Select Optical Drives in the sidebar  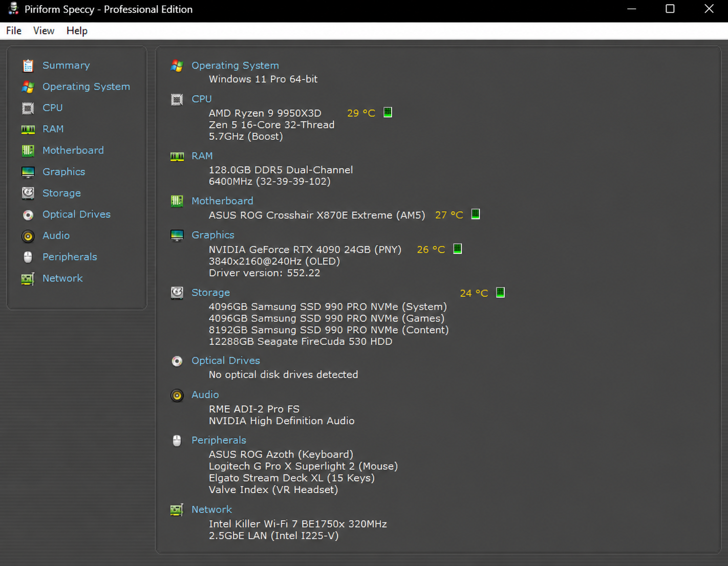coord(77,214)
